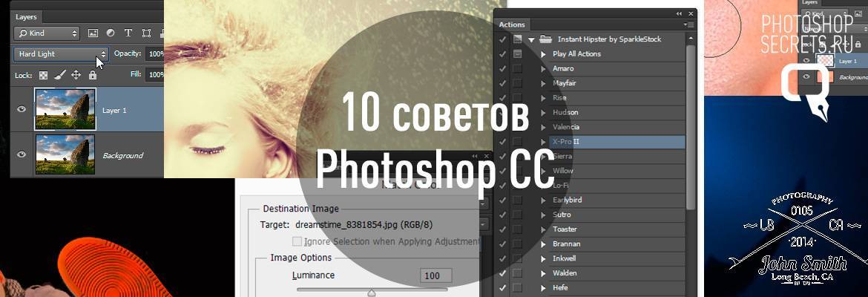The image size is (868, 297).
Task: Select the Hudson action row
Action: 617,112
